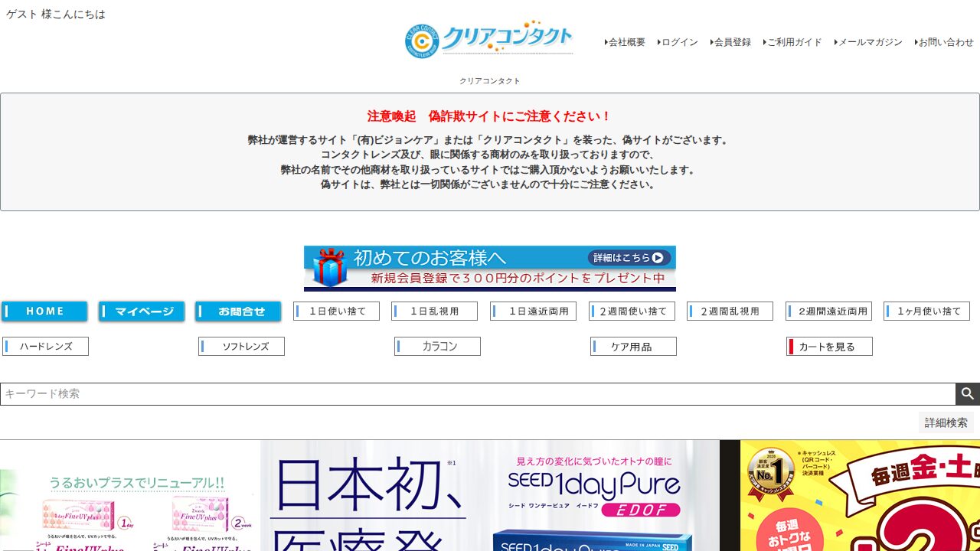Select 1日遠近両用 category
This screenshot has height=551, width=980.
click(x=533, y=311)
